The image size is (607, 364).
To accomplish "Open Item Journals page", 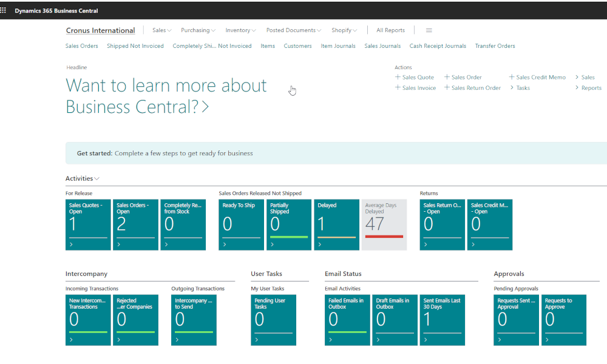I will (337, 45).
